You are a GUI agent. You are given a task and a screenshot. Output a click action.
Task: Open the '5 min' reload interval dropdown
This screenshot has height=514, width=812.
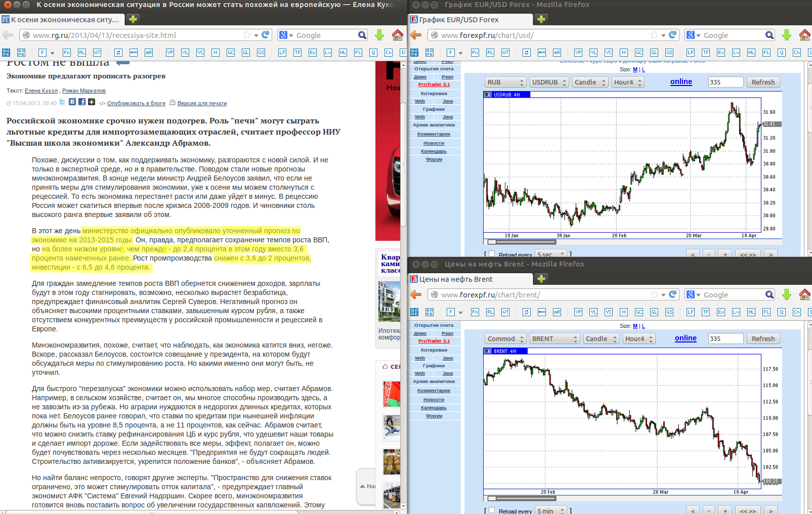(550, 511)
